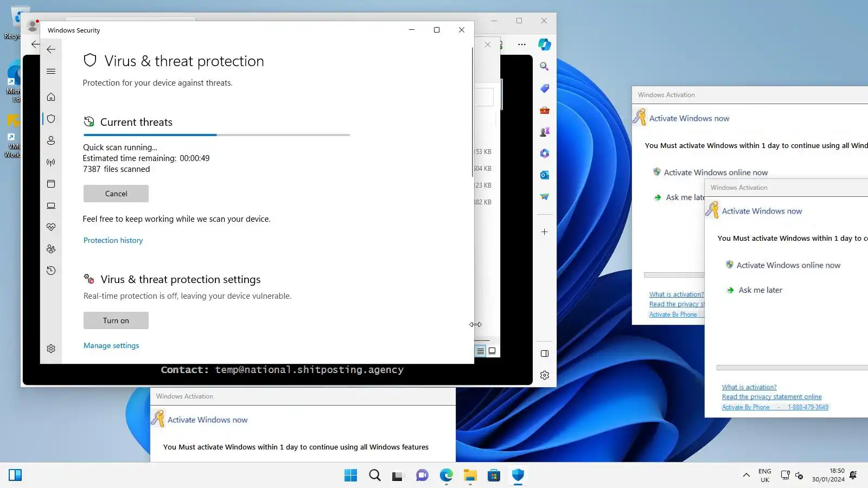Open Home in Windows Security sidebar
Screen dimensions: 868x488
coord(51,97)
